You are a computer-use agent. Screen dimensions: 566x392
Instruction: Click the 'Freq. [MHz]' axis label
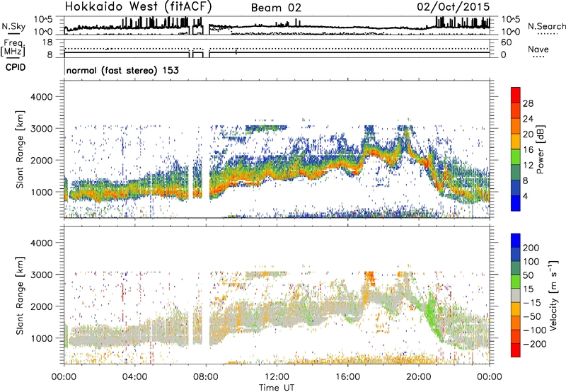click(13, 47)
